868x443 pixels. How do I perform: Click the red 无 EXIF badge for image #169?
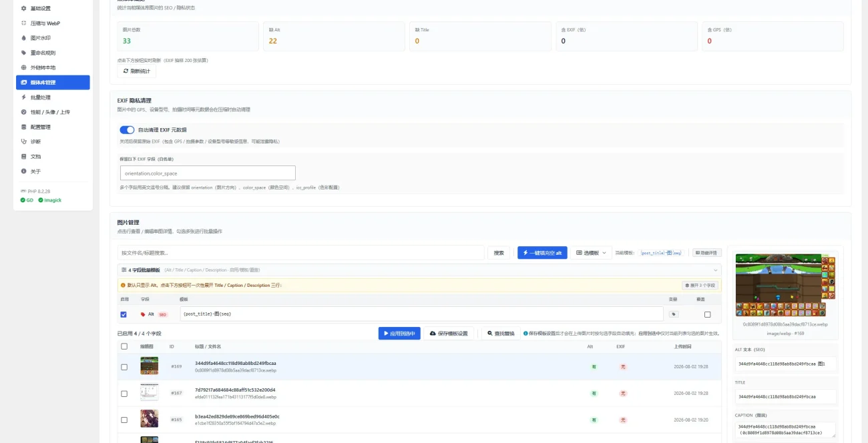coord(623,367)
